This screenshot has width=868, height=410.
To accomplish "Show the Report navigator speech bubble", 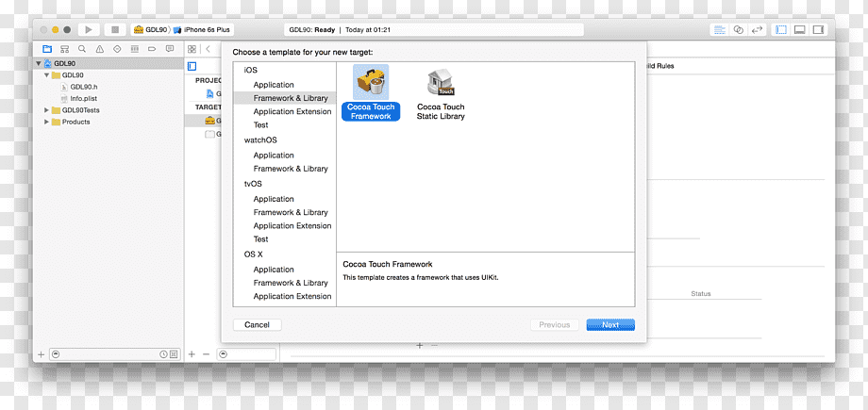I will tap(170, 49).
